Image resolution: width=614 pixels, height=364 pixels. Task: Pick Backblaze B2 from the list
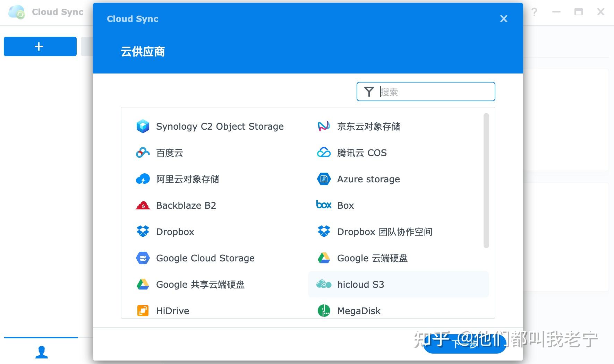coord(186,205)
